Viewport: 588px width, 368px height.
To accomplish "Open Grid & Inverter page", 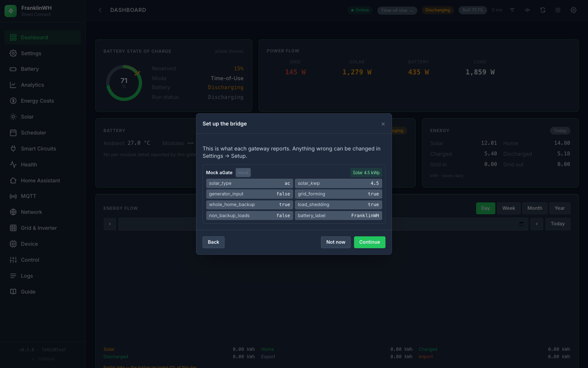I will pos(42,228).
